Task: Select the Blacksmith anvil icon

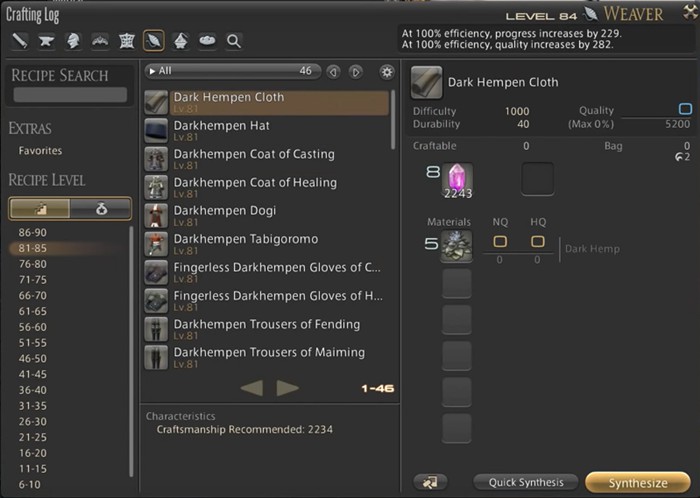Action: [46, 41]
